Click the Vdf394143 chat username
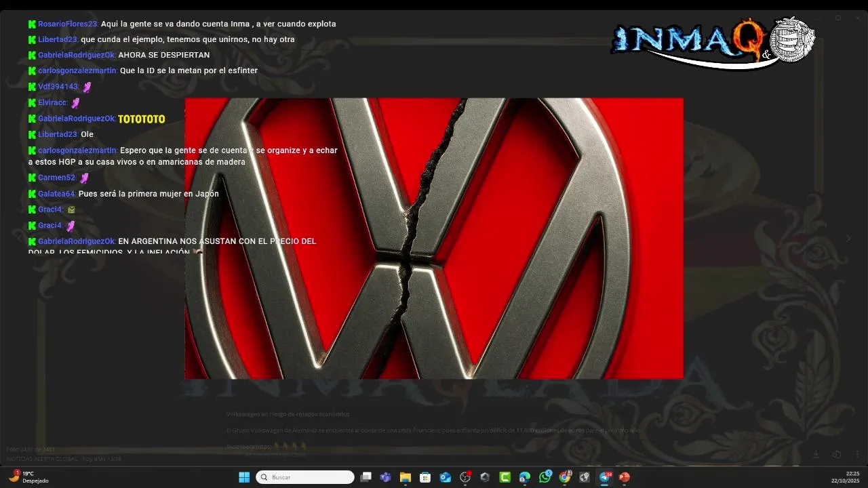Viewport: 868px width, 488px height. point(58,87)
